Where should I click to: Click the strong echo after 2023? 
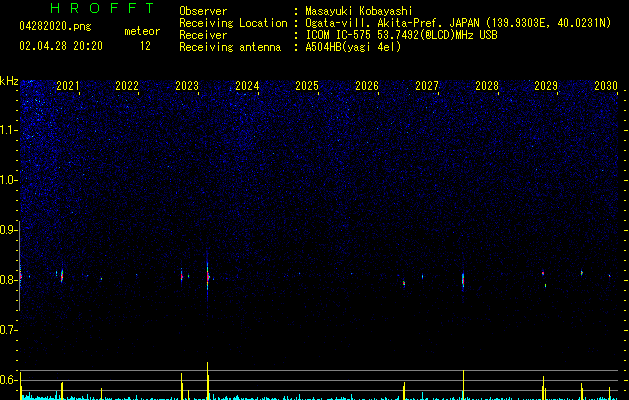point(208,276)
